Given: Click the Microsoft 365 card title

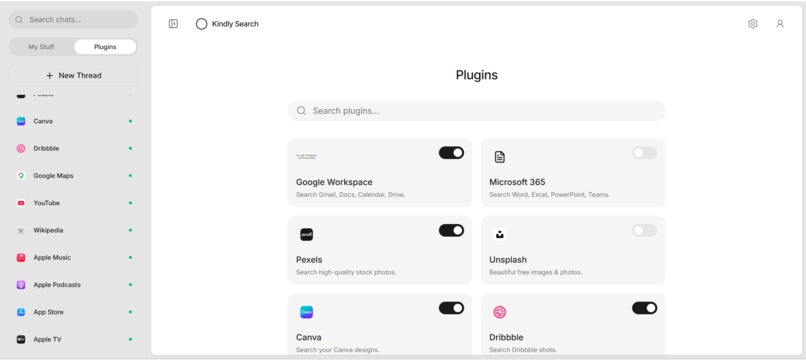Looking at the screenshot, I should [517, 182].
